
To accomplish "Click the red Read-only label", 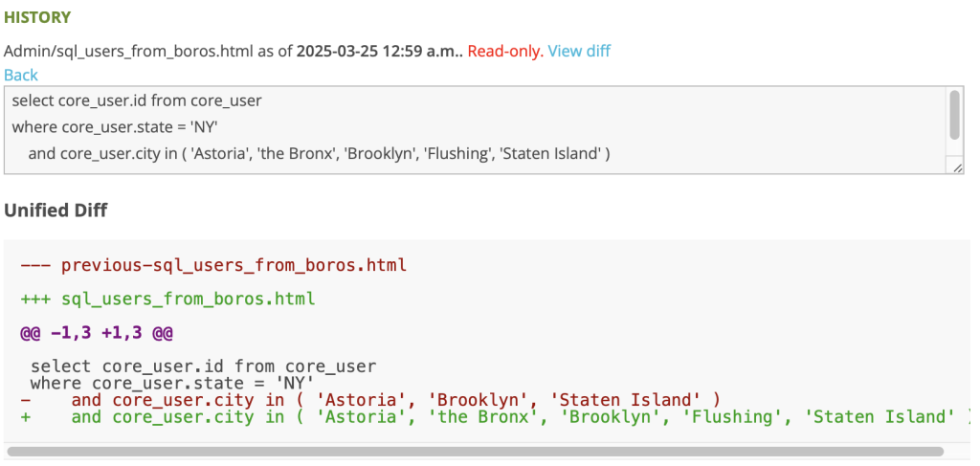I will click(x=505, y=51).
